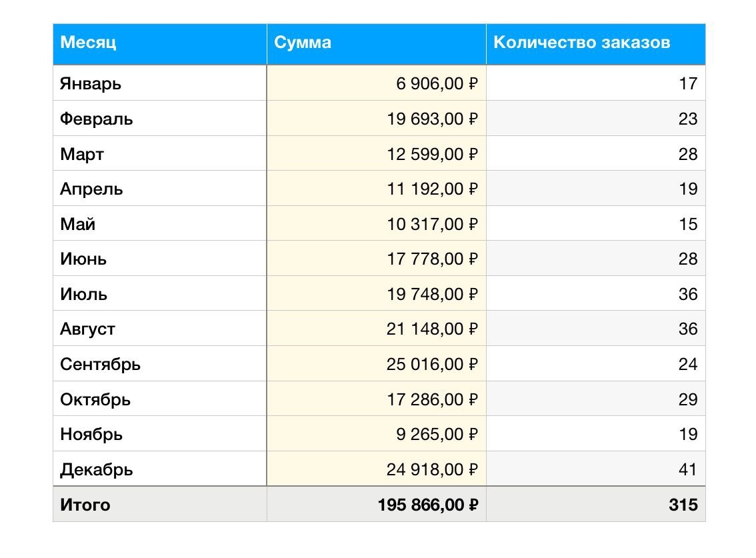
Task: Select the Июль month cell
Action: tap(159, 293)
